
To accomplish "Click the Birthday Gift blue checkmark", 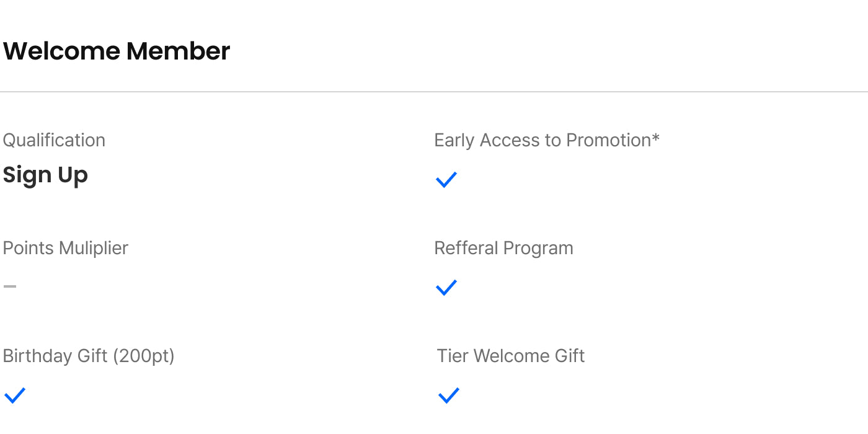I will (x=14, y=395).
